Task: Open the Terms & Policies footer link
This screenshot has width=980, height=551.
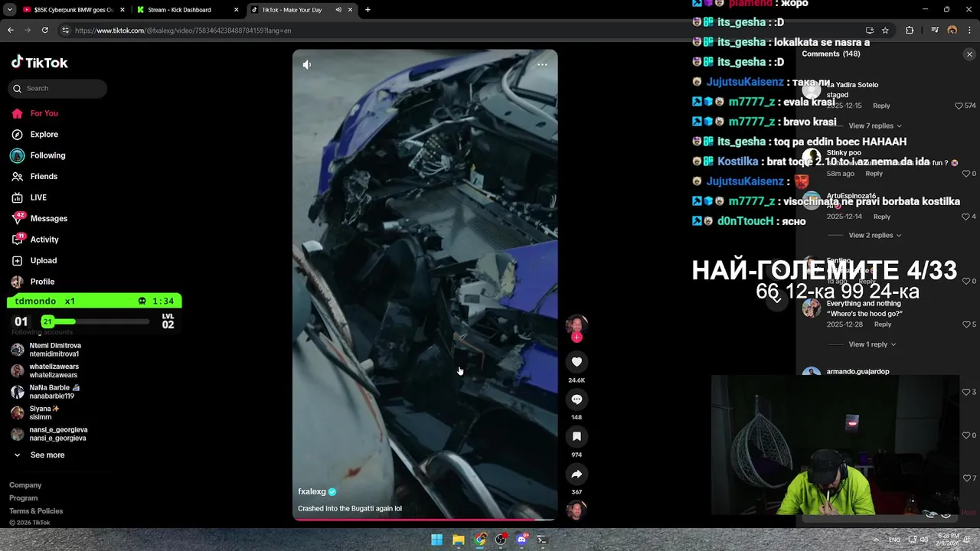Action: click(36, 511)
